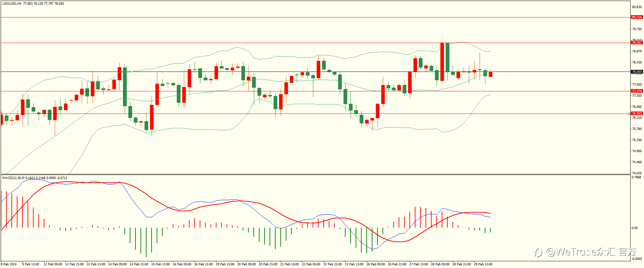Click the 19 Feb 13:00 time label
Viewport: 644px width, 268px height.
[225, 264]
